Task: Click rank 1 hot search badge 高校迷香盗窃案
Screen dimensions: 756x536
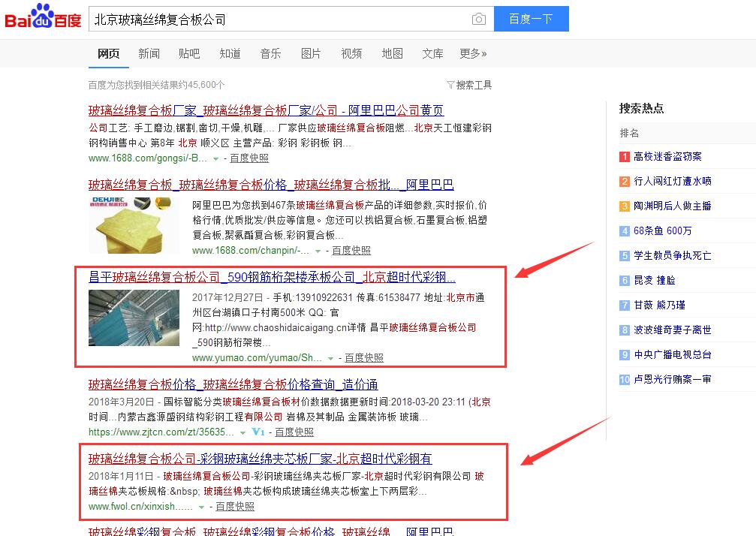Action: [x=624, y=156]
